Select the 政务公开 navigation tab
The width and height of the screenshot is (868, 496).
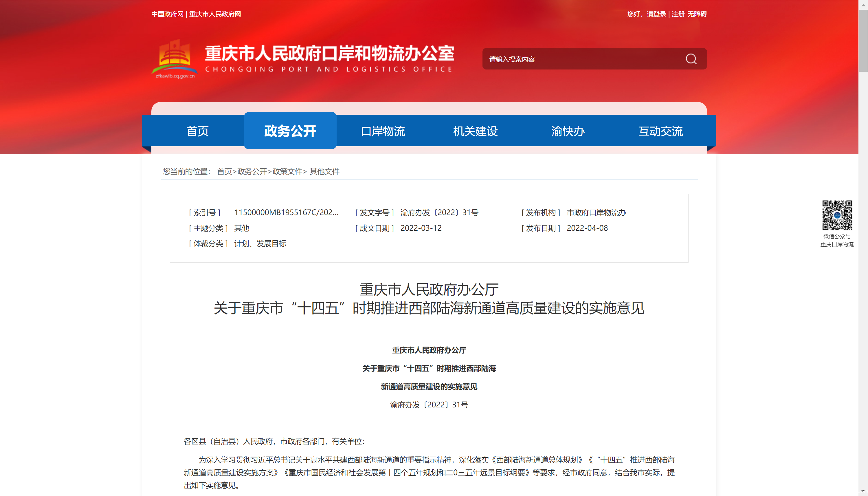click(x=290, y=131)
